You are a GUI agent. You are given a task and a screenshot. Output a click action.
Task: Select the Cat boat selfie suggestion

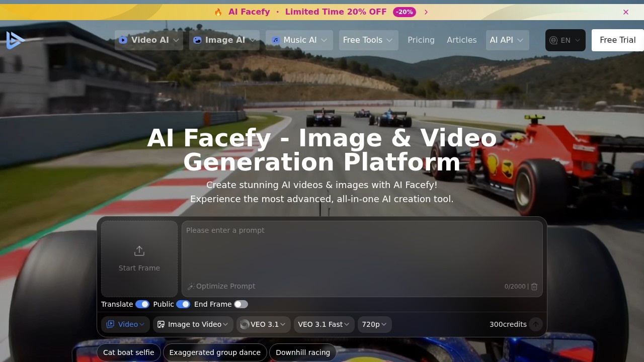[x=129, y=352]
